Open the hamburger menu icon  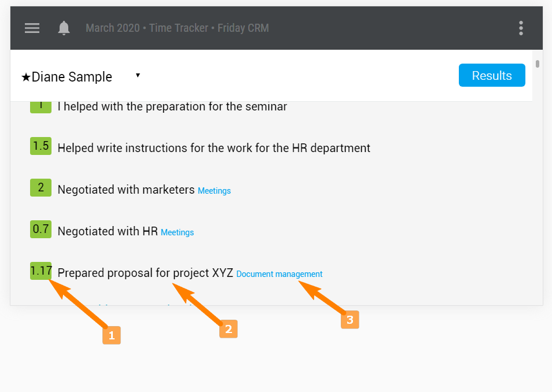click(x=32, y=28)
